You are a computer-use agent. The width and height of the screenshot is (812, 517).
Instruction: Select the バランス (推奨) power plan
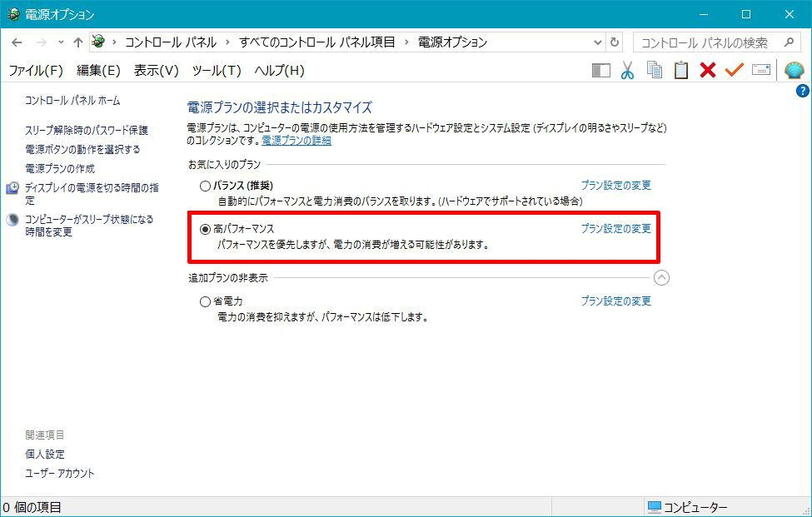pos(205,186)
